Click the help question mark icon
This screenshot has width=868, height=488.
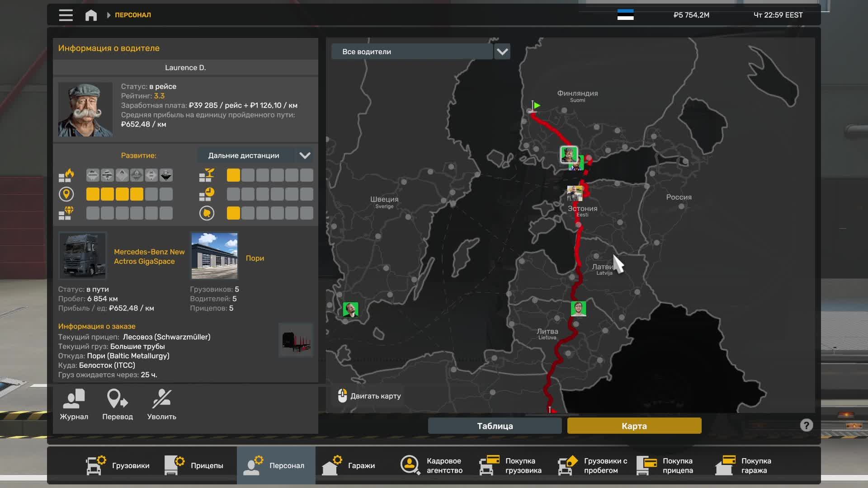[x=807, y=425]
